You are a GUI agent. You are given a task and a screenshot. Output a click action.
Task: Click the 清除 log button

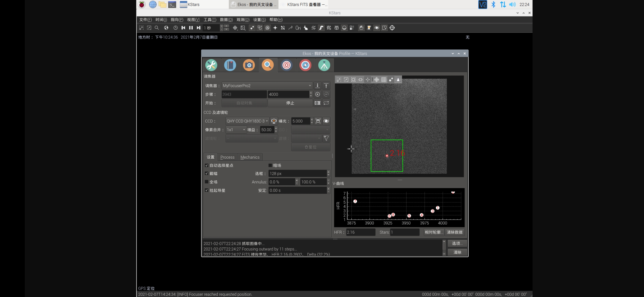[457, 252]
